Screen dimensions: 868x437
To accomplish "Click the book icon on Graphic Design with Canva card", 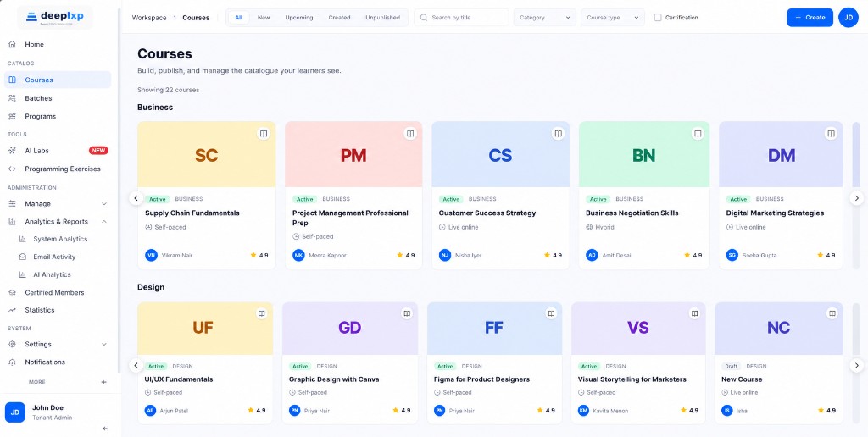I will (x=407, y=313).
